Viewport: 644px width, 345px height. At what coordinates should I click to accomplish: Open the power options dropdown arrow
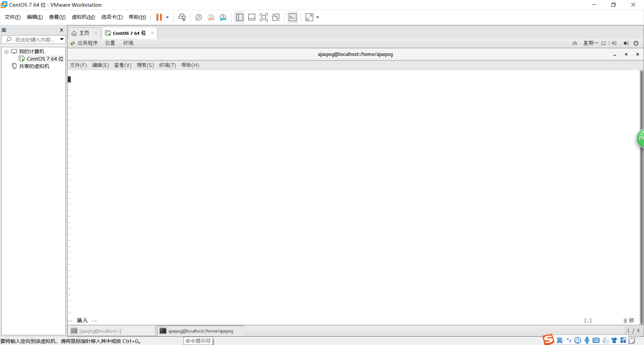click(167, 17)
